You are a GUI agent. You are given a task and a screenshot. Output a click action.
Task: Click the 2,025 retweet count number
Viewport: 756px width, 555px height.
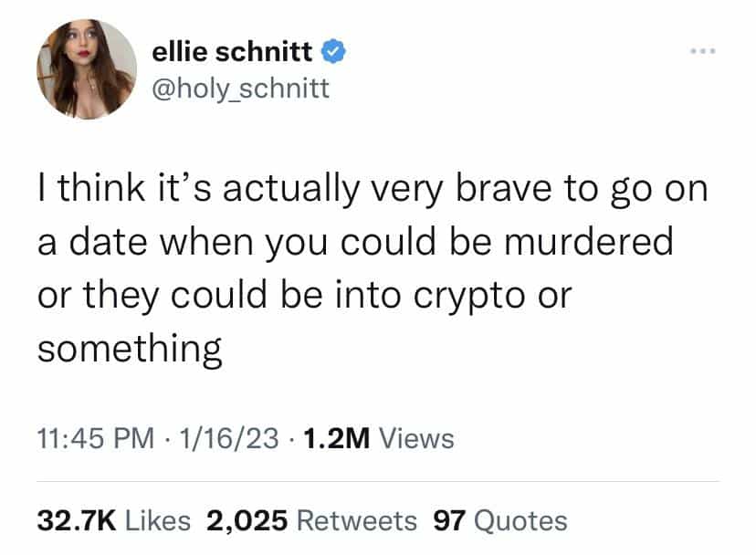click(247, 521)
